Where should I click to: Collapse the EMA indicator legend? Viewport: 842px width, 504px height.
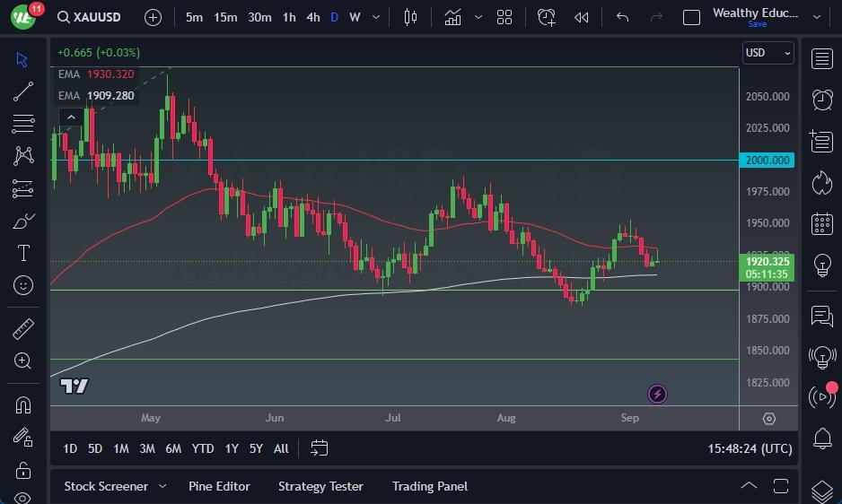pyautogui.click(x=69, y=117)
